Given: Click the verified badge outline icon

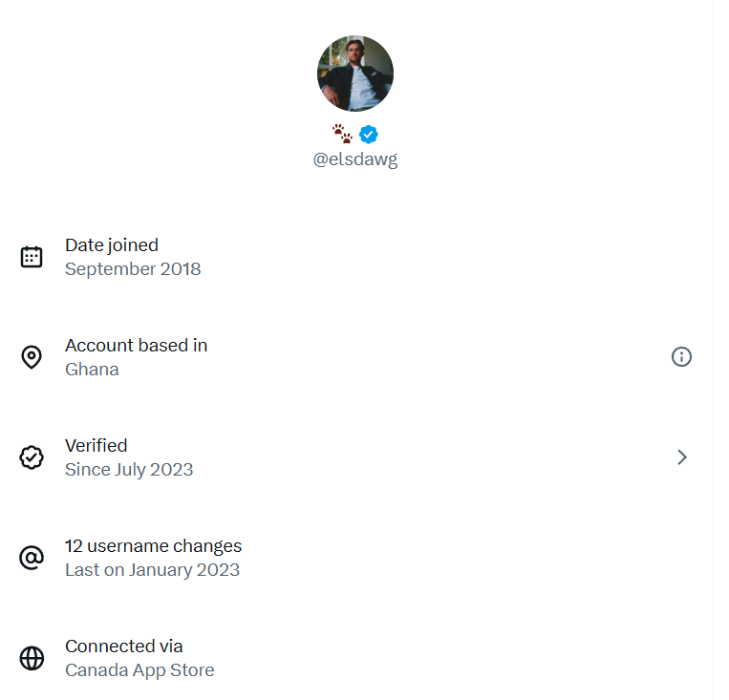Looking at the screenshot, I should pyautogui.click(x=32, y=457).
